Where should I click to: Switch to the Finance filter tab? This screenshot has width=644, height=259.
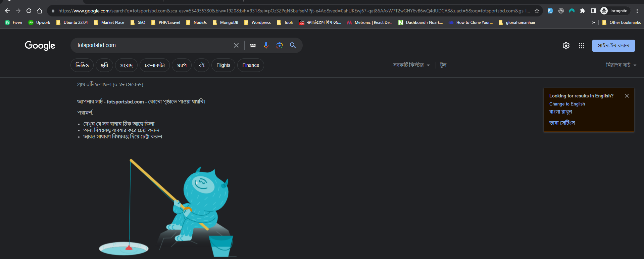[x=250, y=65]
